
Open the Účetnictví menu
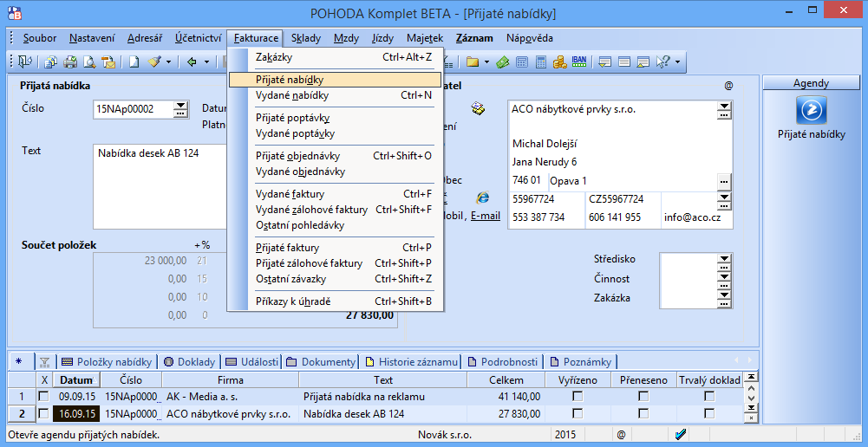click(x=198, y=38)
